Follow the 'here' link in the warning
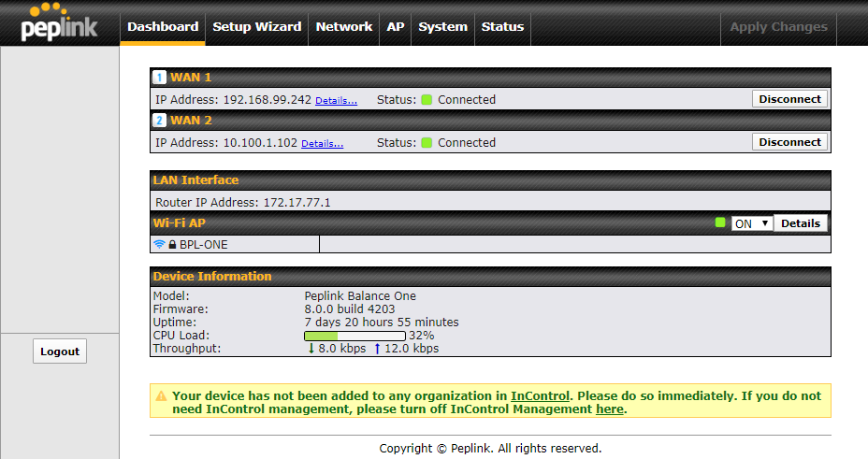 point(610,409)
